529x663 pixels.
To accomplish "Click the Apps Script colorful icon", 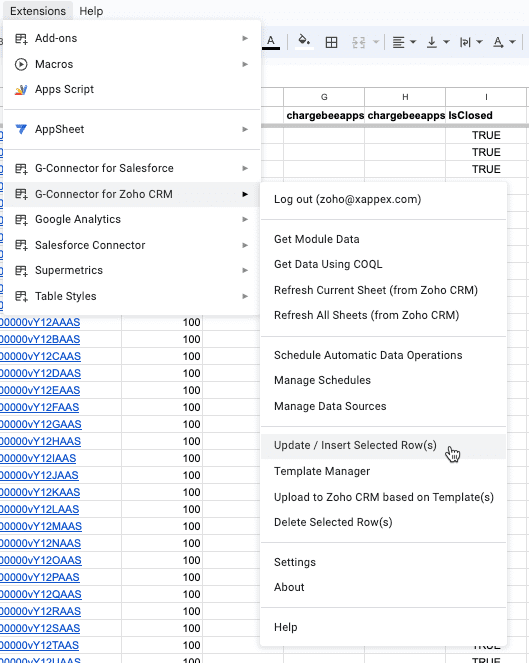I will point(21,89).
